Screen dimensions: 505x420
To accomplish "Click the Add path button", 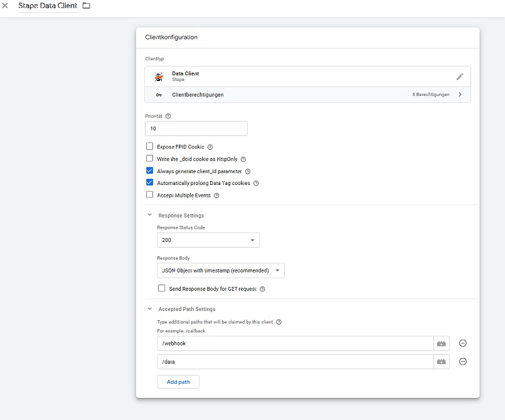I will [x=178, y=381].
